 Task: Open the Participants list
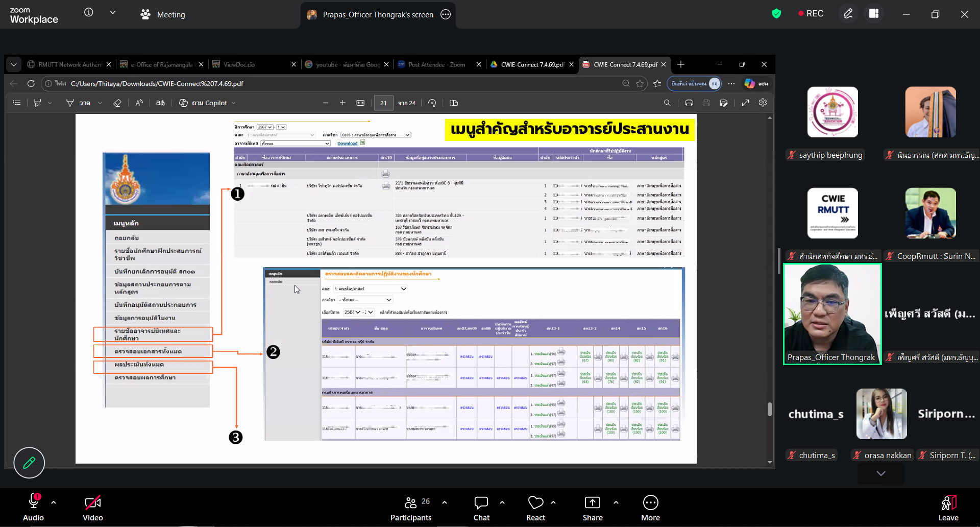point(411,509)
